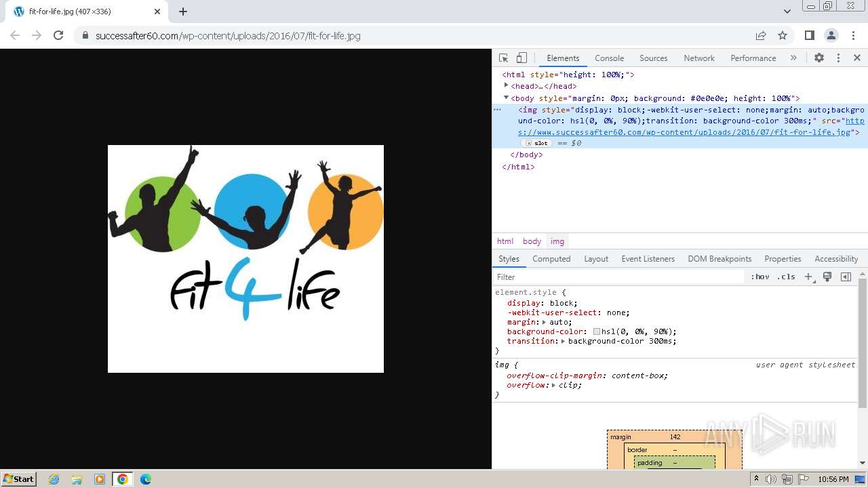868x488 pixels.
Task: Open the Accessibility pane
Action: pyautogui.click(x=836, y=259)
